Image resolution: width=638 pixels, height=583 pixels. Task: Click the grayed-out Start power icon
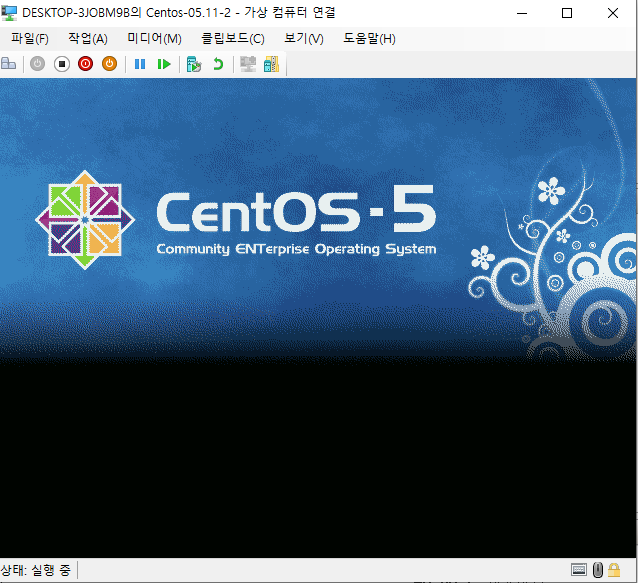[37, 64]
